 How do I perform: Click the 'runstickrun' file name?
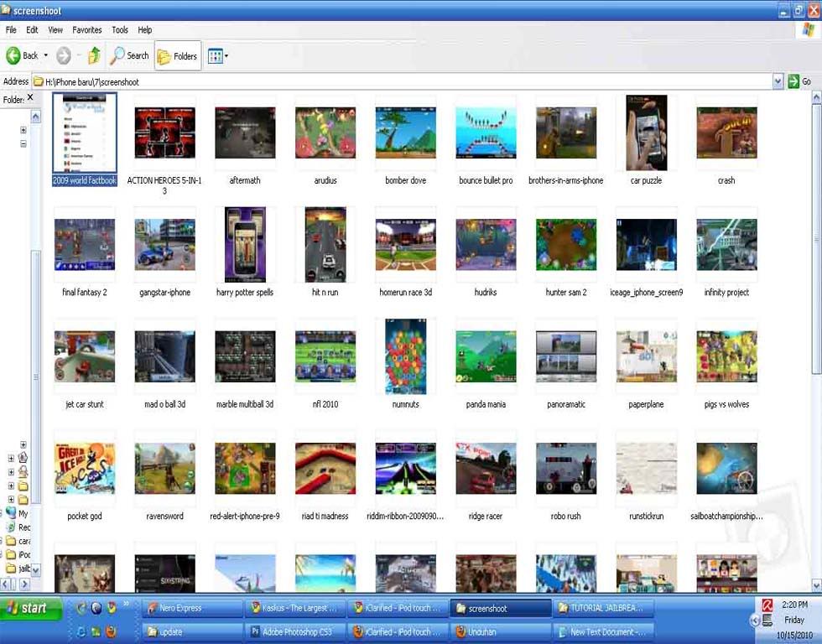(647, 517)
